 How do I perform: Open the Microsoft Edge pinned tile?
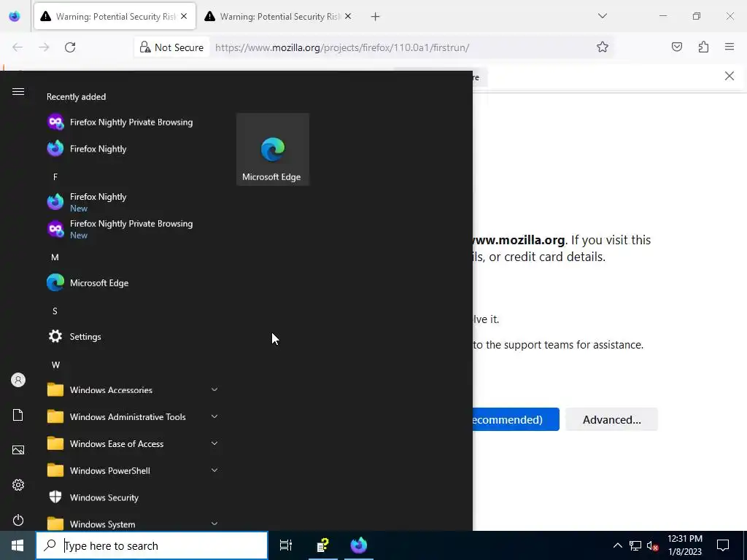(273, 149)
